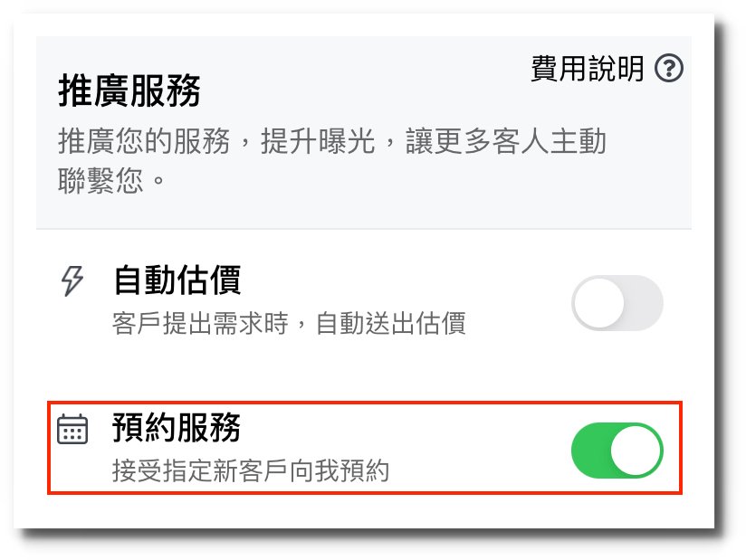
Task: Select the 自動估價 label
Action: tap(177, 280)
